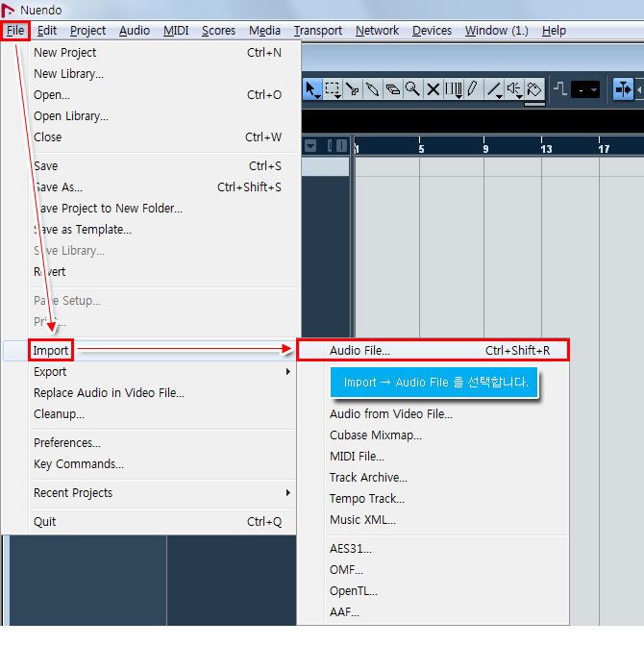The width and height of the screenshot is (644, 646).
Task: Open the dropdown next to the zero crossing icon
Action: click(585, 89)
